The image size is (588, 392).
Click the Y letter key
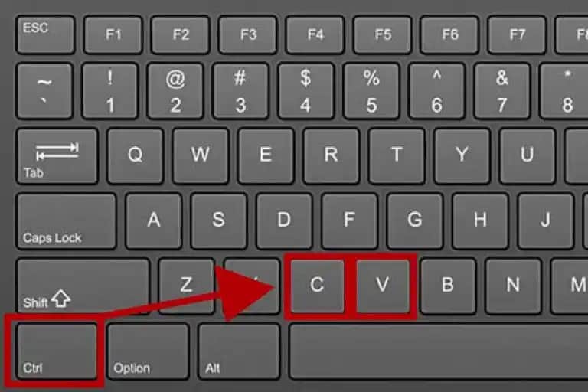462,156
